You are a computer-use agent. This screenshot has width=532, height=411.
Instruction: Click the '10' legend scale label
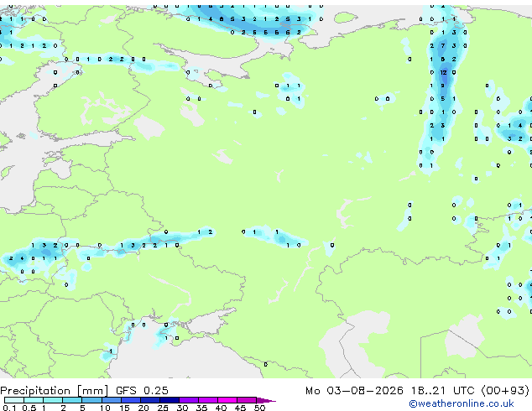[x=105, y=408]
